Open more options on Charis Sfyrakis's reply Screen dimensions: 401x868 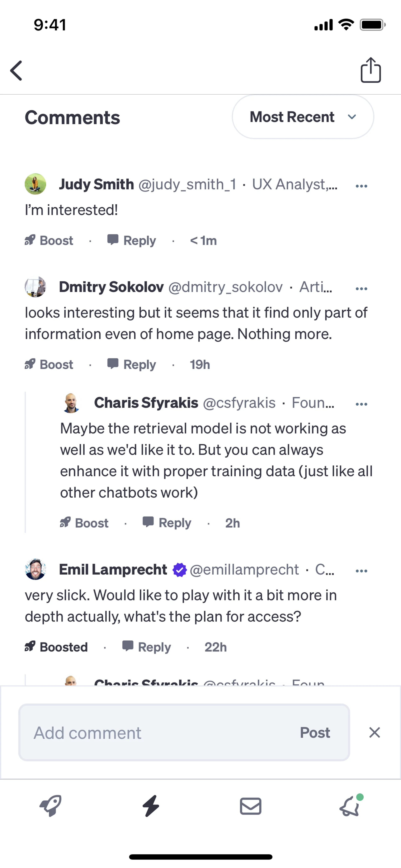(361, 404)
